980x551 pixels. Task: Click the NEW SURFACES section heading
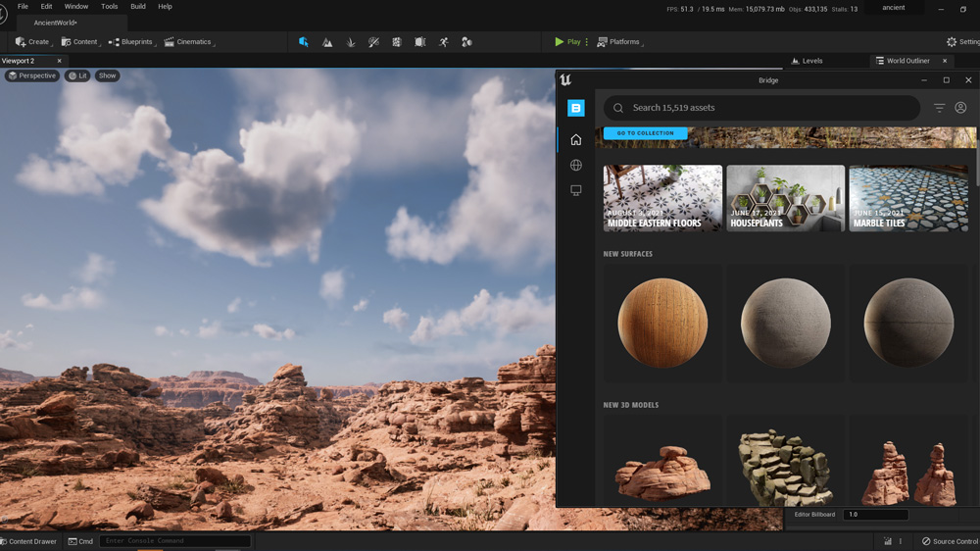[x=627, y=254]
